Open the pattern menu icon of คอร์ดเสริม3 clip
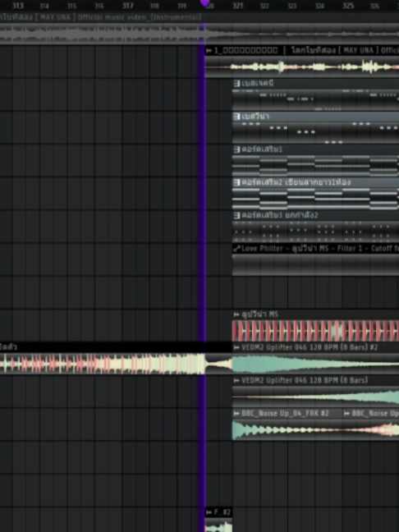 coord(236,215)
